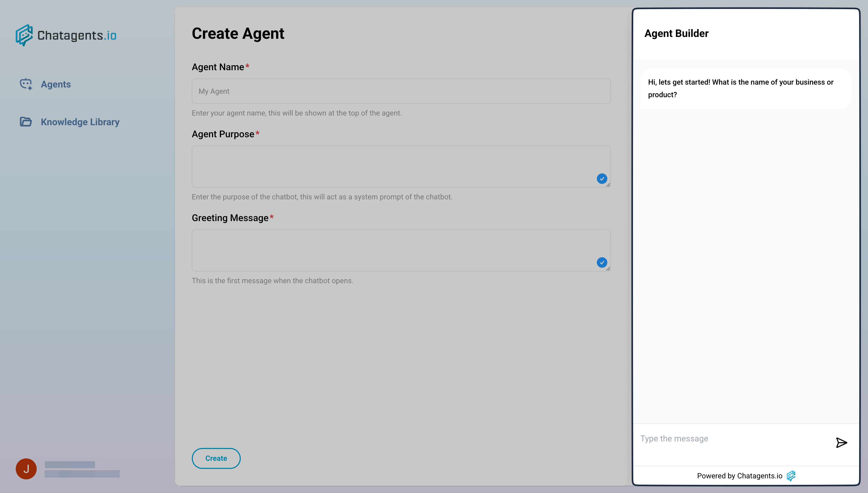Grab the Greeting Message textarea resize handle
868x493 pixels.
608,269
